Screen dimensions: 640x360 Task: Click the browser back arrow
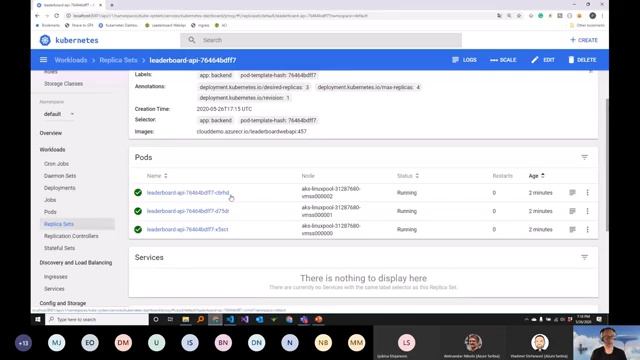click(37, 16)
